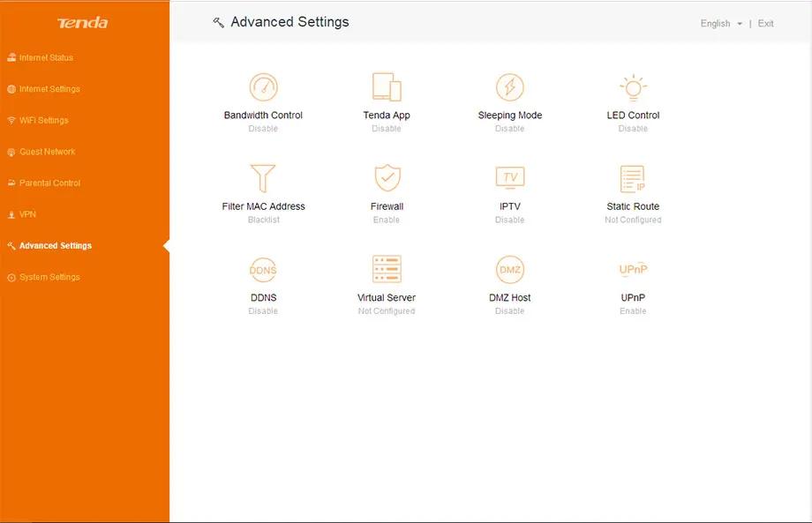Click Disable status under DMZ Host
Image resolution: width=812 pixels, height=523 pixels.
pos(509,311)
